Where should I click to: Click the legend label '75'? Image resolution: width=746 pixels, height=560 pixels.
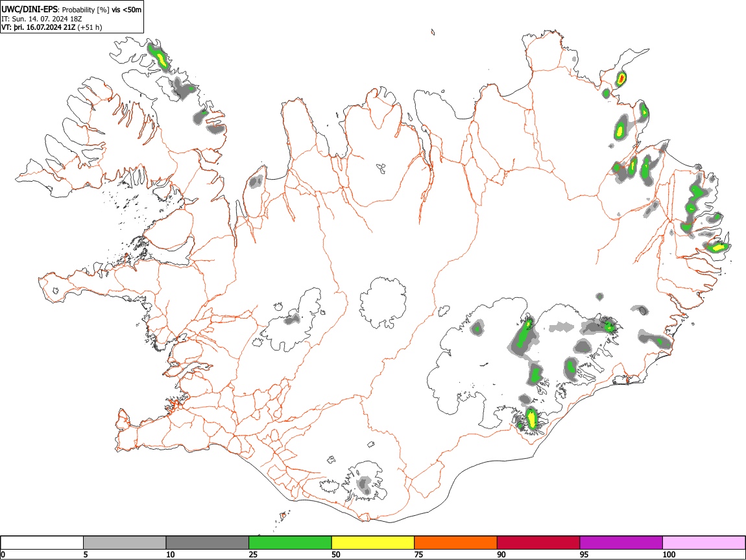[x=418, y=554]
